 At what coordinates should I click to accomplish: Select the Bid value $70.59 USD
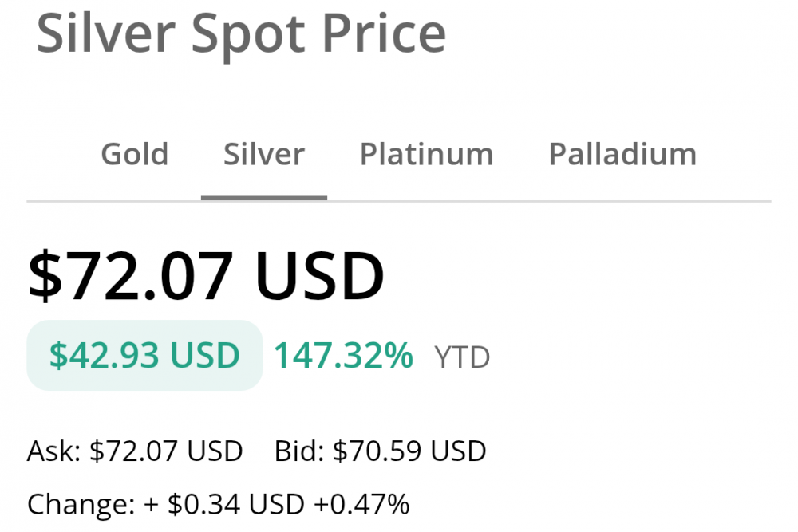409,452
